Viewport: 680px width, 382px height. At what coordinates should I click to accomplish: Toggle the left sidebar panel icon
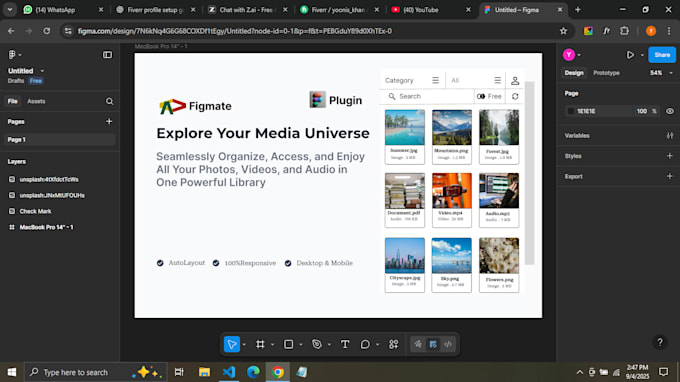point(107,55)
